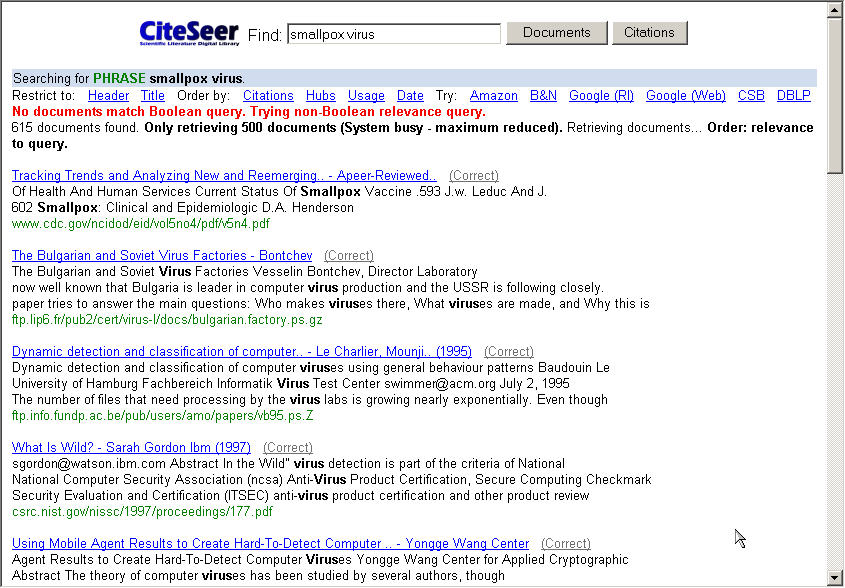The width and height of the screenshot is (845, 588).
Task: Order results by Date
Action: point(410,96)
